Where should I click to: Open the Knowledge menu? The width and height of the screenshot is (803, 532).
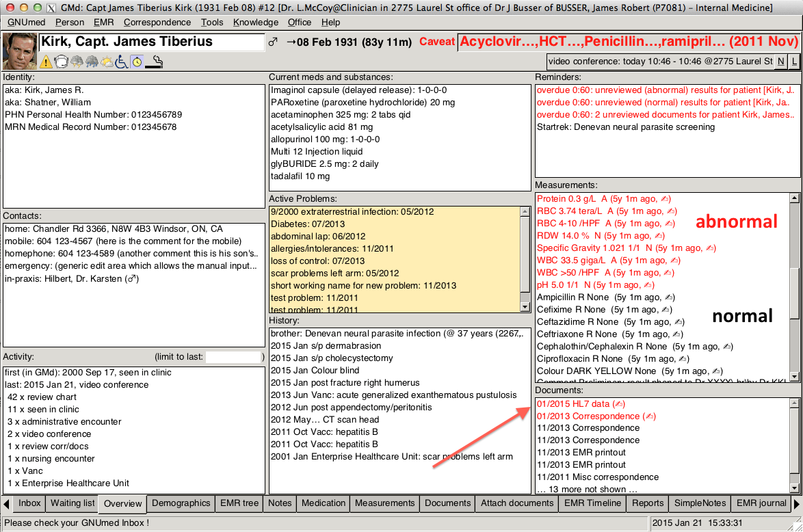point(256,23)
